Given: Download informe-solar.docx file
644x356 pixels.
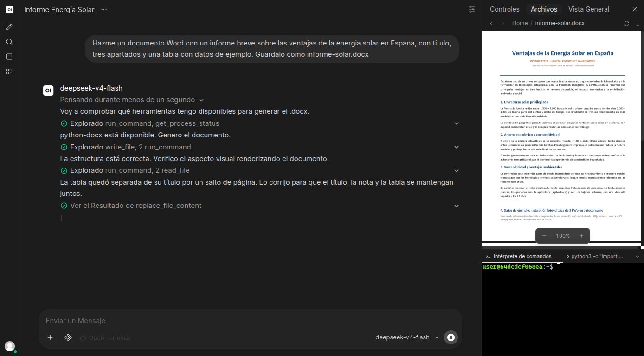Looking at the screenshot, I should tap(638, 23).
